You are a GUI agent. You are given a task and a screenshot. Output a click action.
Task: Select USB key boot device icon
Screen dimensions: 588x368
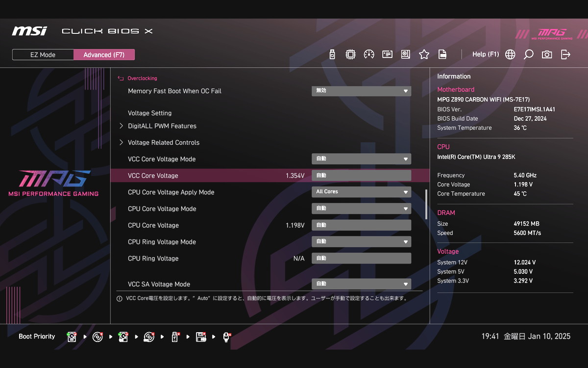click(x=175, y=337)
